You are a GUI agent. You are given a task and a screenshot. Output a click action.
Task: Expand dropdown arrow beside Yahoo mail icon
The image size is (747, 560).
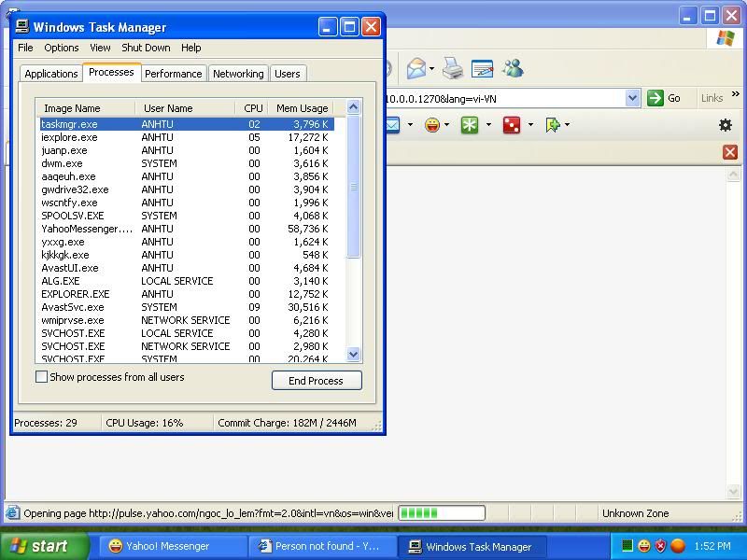(x=410, y=125)
